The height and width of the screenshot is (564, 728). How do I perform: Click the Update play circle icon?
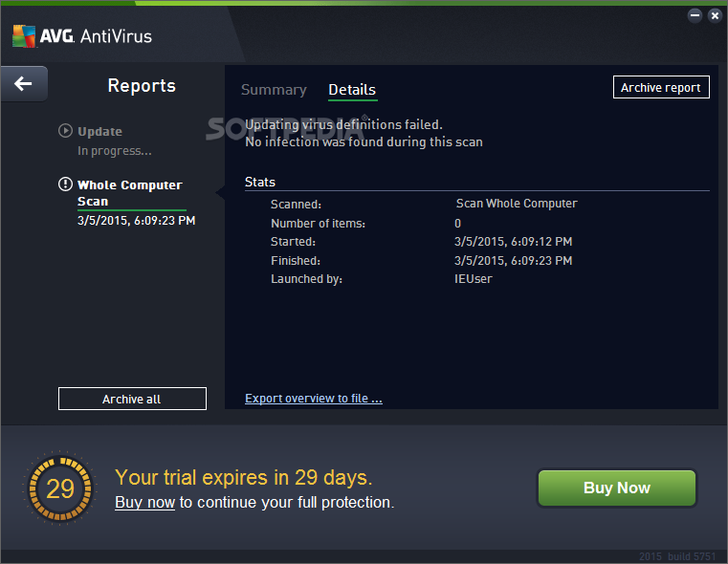pos(65,131)
